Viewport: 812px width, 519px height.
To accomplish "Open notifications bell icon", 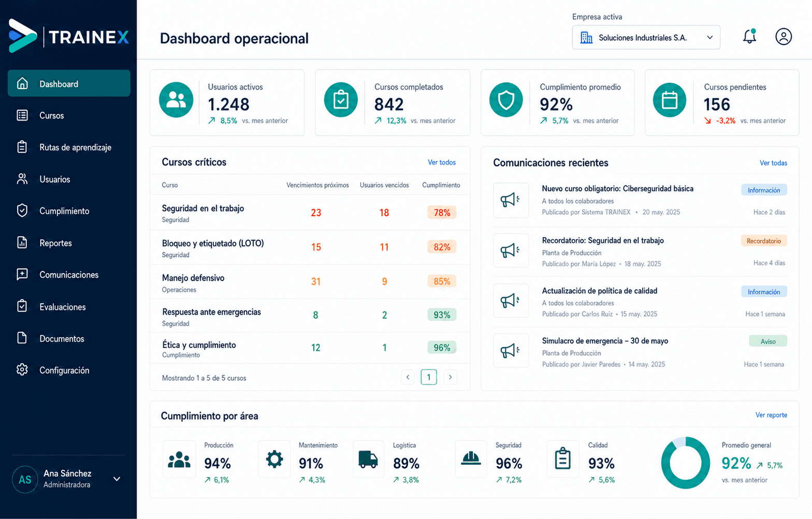I will 749,36.
